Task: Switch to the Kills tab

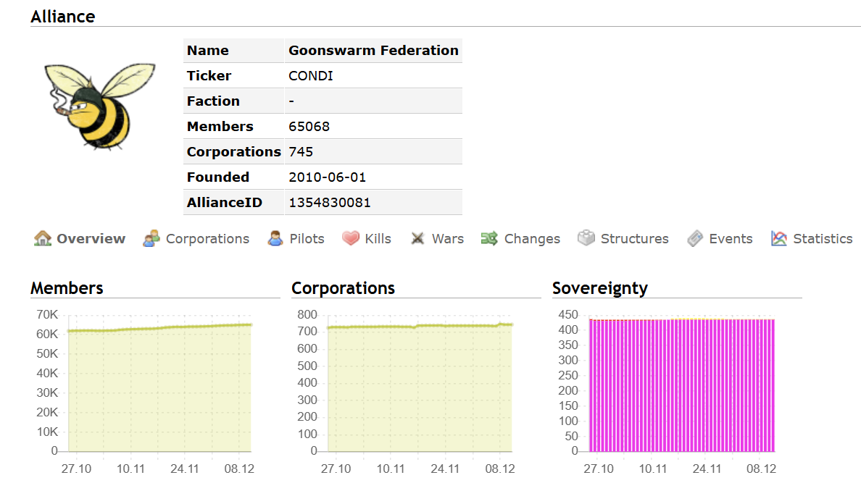Action: coord(378,239)
